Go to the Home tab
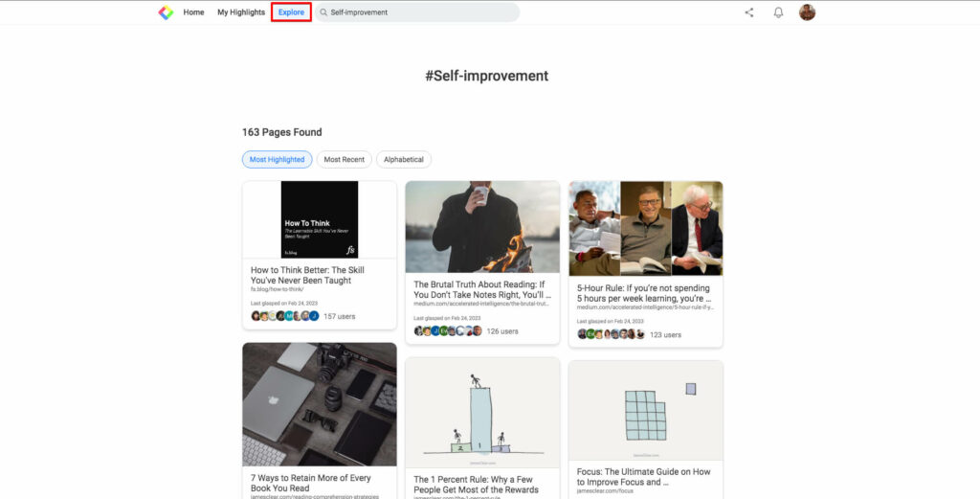 click(x=193, y=12)
